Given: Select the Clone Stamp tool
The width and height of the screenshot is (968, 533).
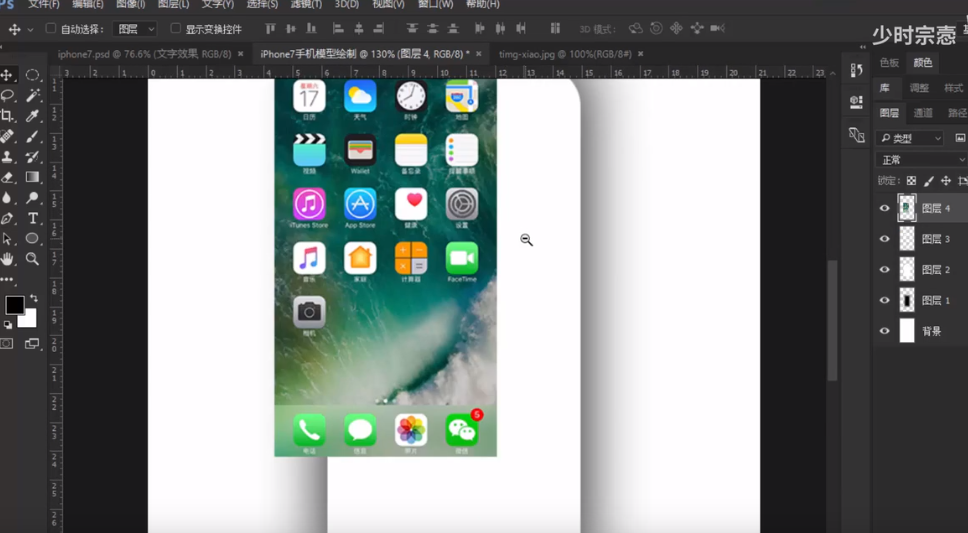Looking at the screenshot, I should 7,156.
